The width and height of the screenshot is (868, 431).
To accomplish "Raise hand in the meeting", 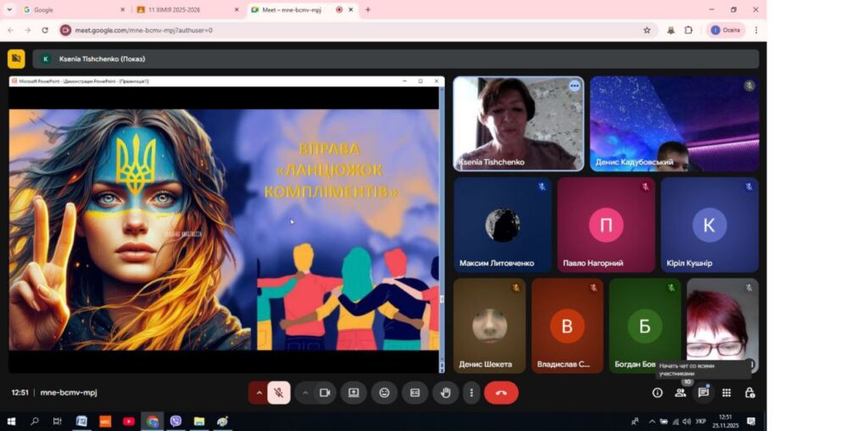I will coord(445,393).
